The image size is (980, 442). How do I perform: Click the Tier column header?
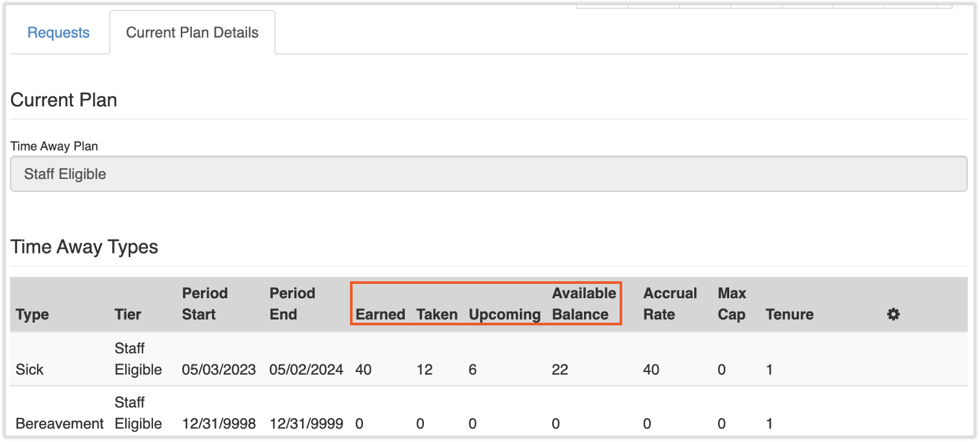pos(128,315)
